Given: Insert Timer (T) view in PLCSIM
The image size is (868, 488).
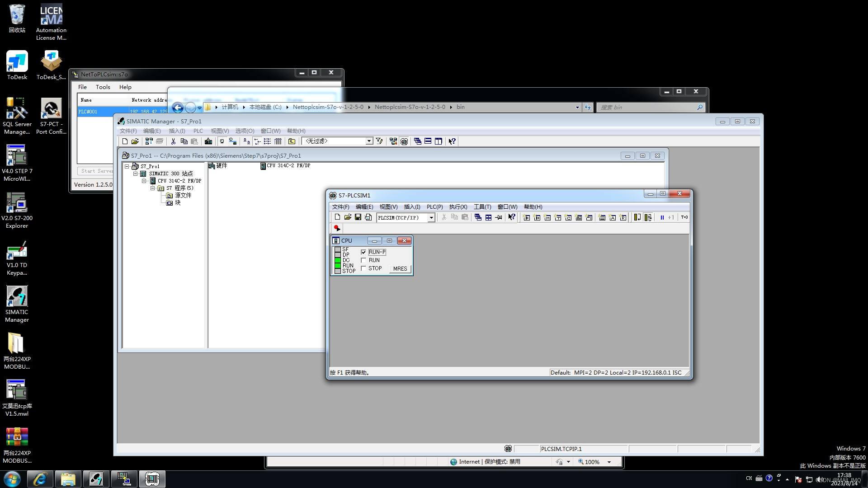Looking at the screenshot, I should [558, 217].
